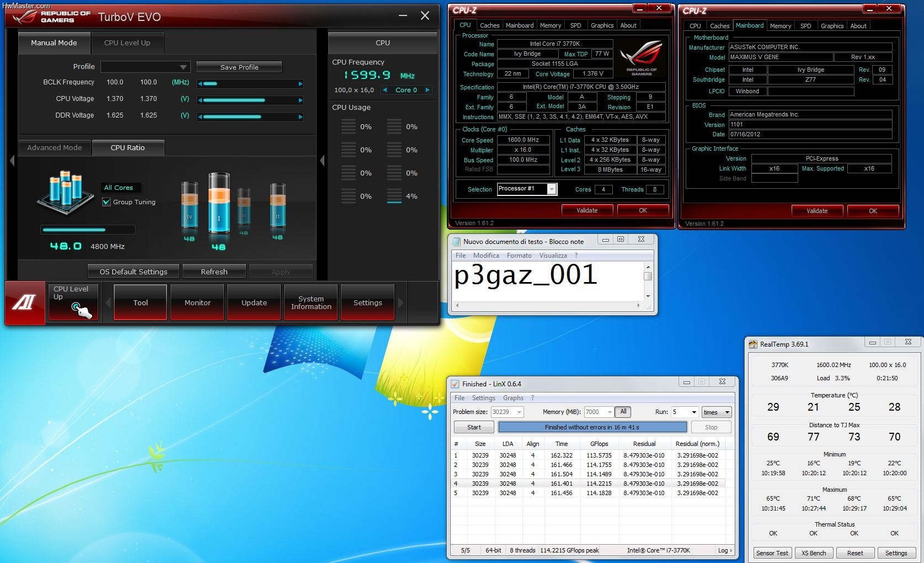This screenshot has width=924, height=563.
Task: Select core II battery icon
Action: click(x=277, y=205)
